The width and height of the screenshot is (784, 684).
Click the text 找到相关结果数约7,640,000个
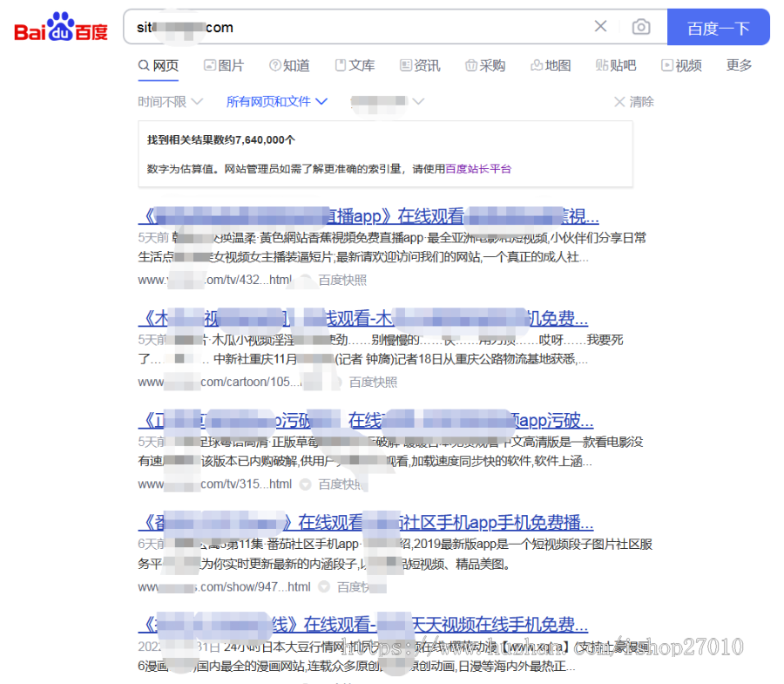click(x=221, y=140)
